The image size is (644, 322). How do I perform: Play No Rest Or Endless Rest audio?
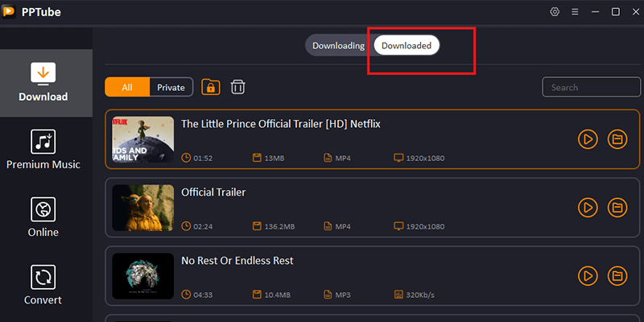coord(588,275)
